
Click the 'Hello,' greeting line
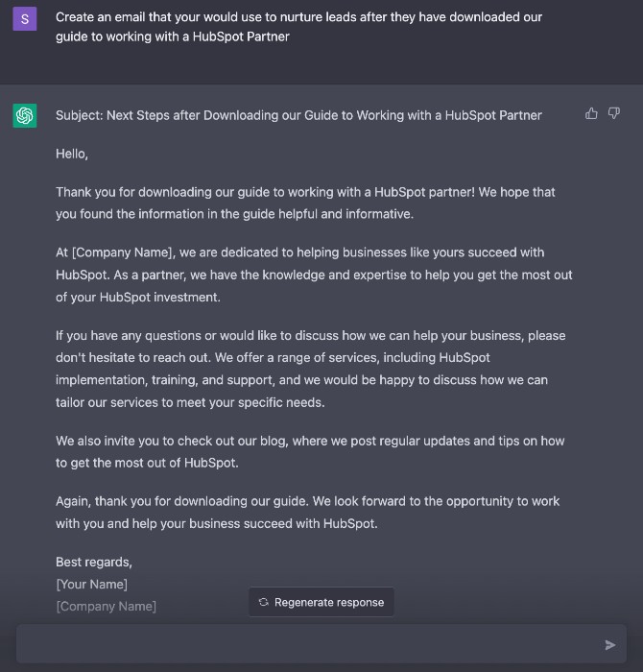[x=72, y=154]
